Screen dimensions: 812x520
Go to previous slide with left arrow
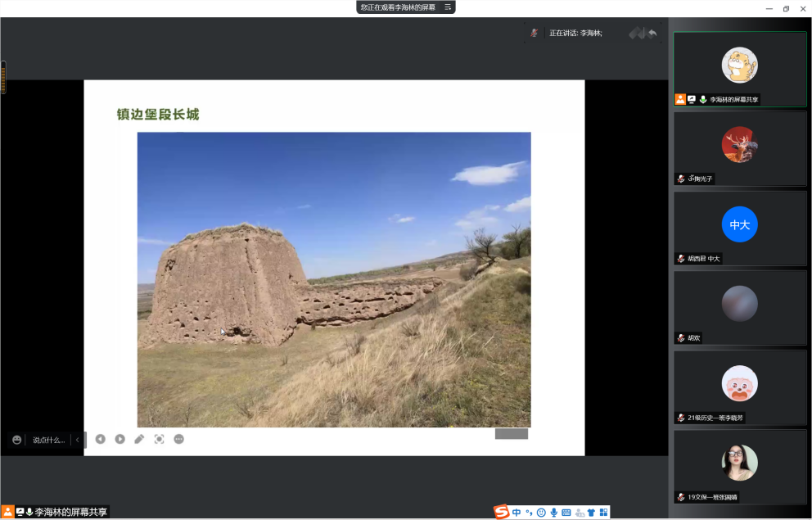[x=100, y=439]
